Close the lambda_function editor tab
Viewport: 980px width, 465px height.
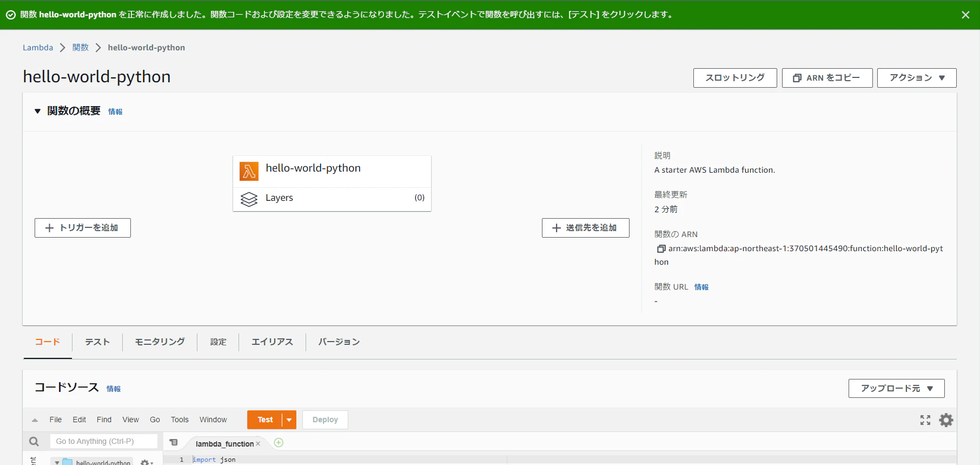point(258,444)
